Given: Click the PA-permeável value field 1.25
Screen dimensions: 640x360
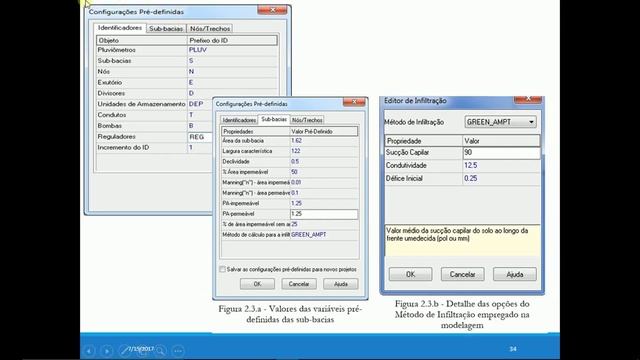Looking at the screenshot, I should tap(324, 214).
